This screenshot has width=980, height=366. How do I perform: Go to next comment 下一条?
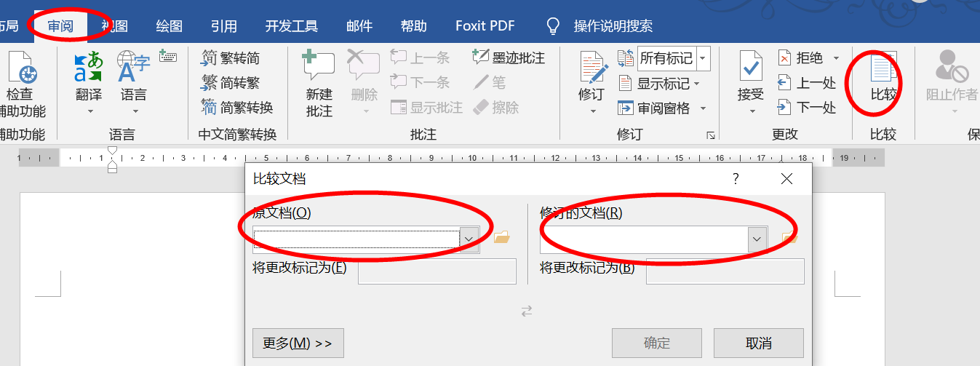click(420, 82)
